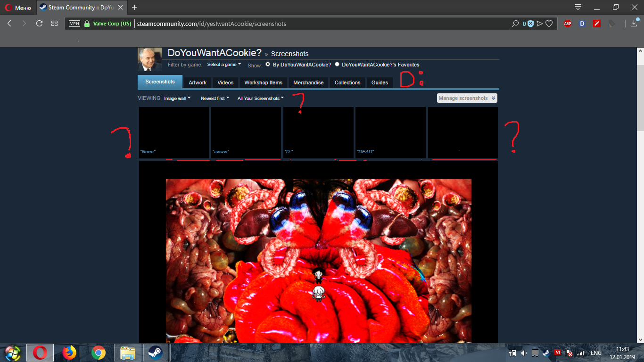Open the DoYouWantACookie? profile name link
644x362 pixels.
click(215, 53)
